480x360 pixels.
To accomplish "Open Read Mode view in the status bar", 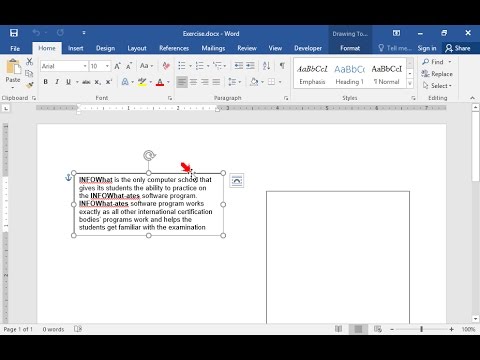I will point(338,329).
